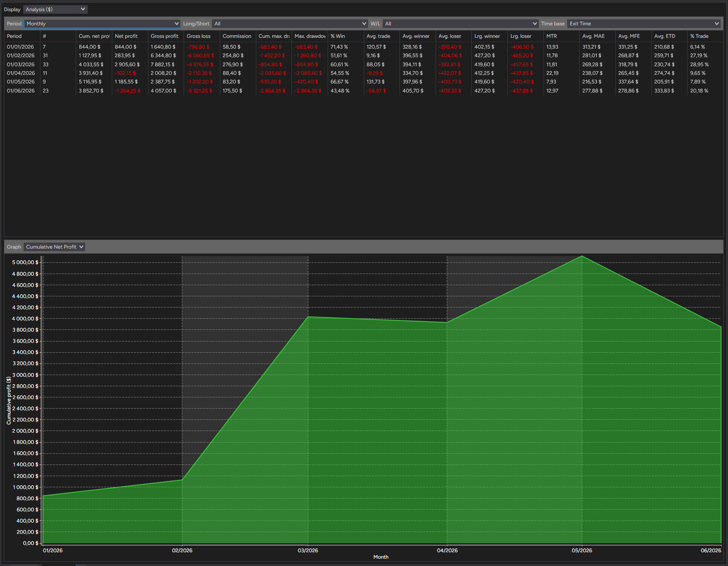Click Avg. ETD value 333,83 $
This screenshot has height=566, width=728.
tap(664, 91)
